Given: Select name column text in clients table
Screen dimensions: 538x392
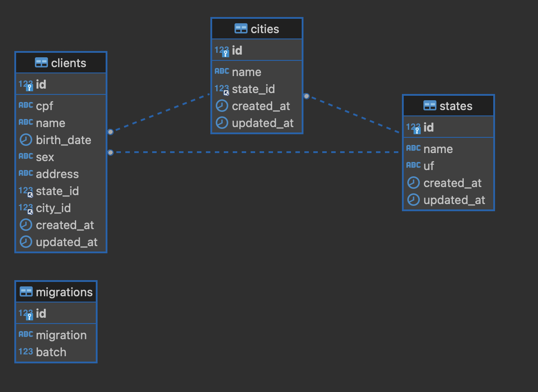Looking at the screenshot, I should click(51, 123).
